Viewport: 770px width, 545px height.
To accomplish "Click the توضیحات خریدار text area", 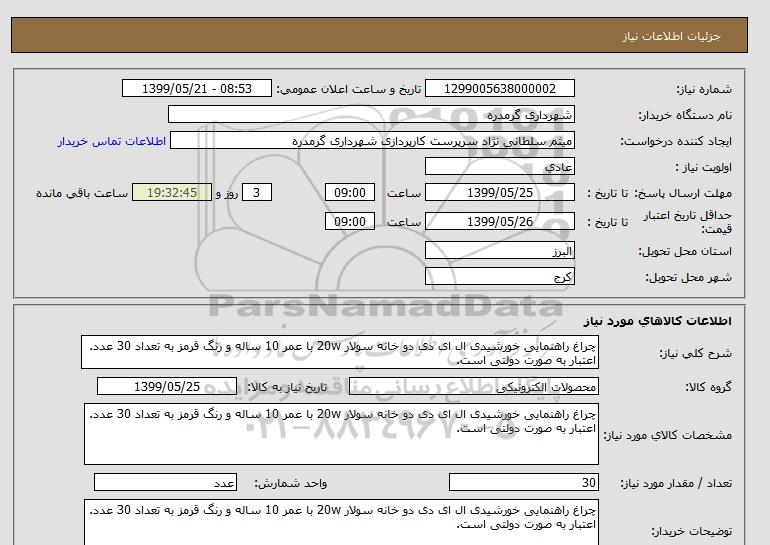I will (x=341, y=522).
